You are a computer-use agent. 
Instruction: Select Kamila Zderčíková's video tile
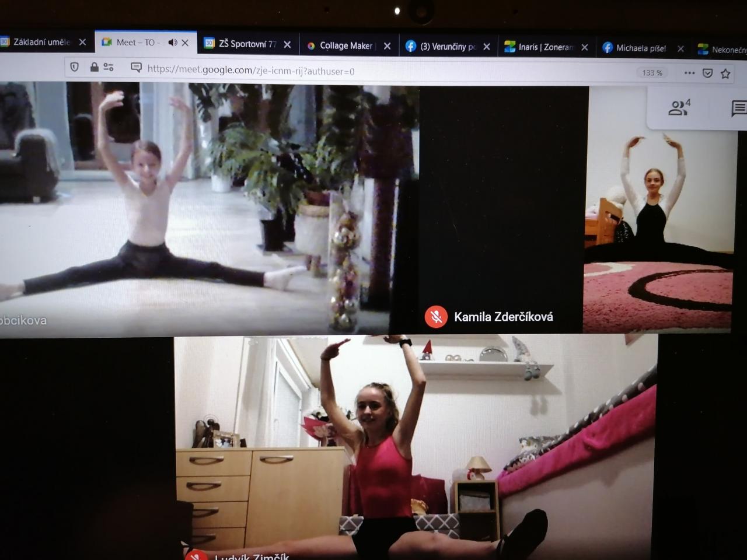click(502, 210)
